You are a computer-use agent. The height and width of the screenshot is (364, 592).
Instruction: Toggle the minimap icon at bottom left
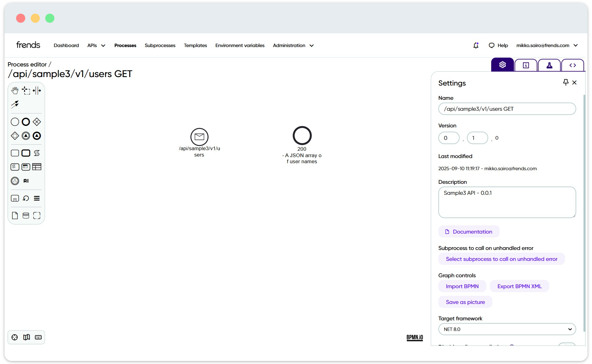pos(26,337)
